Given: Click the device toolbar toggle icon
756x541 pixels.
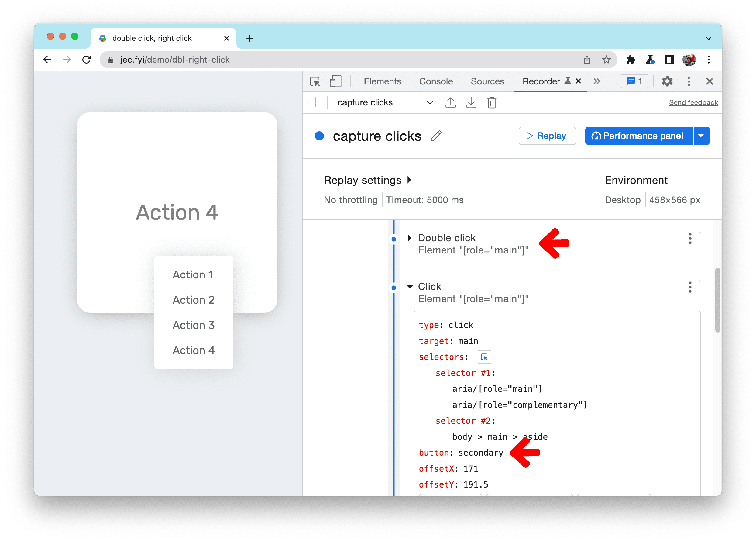Looking at the screenshot, I should [336, 81].
